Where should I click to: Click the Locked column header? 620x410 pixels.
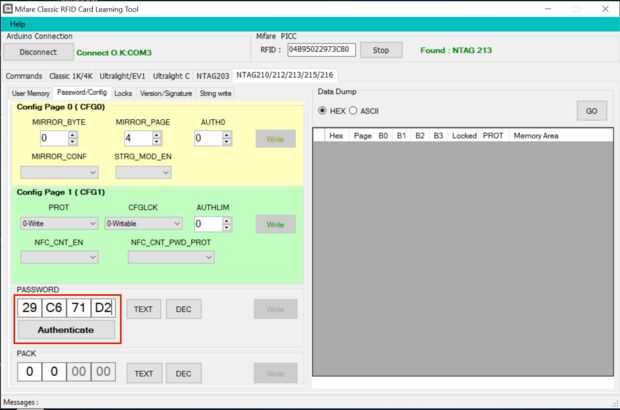point(464,136)
